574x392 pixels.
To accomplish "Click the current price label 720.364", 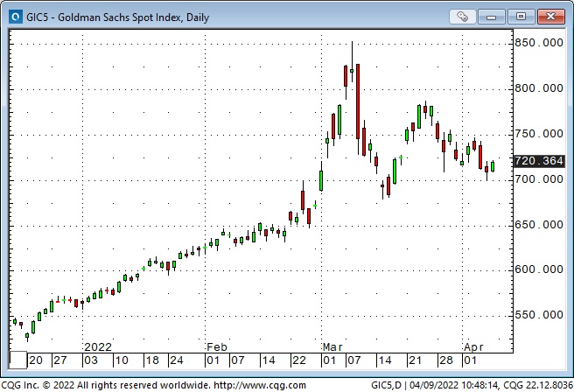I will (x=539, y=161).
